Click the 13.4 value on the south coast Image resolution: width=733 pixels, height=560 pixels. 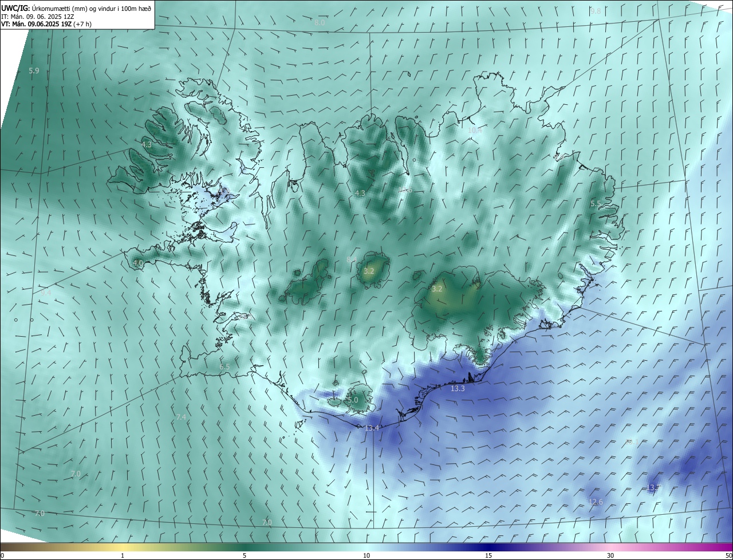pyautogui.click(x=372, y=428)
